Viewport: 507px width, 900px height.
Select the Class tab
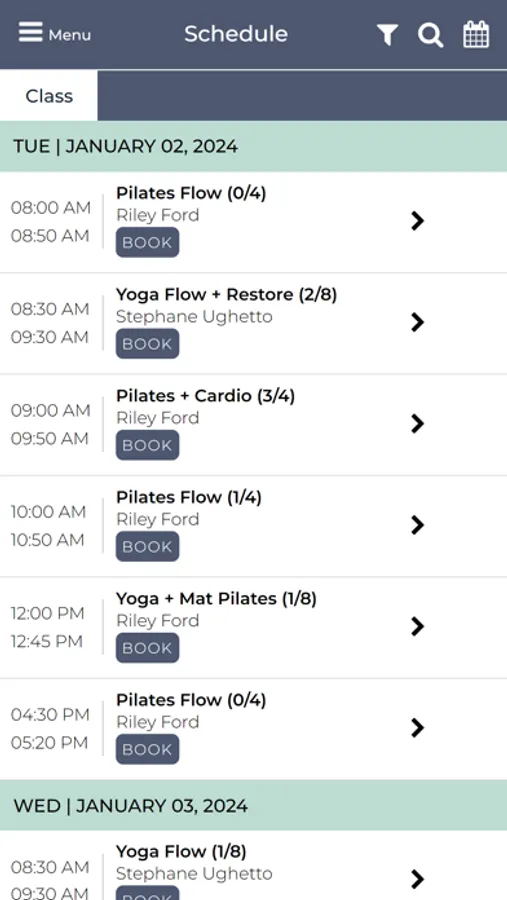(x=49, y=96)
